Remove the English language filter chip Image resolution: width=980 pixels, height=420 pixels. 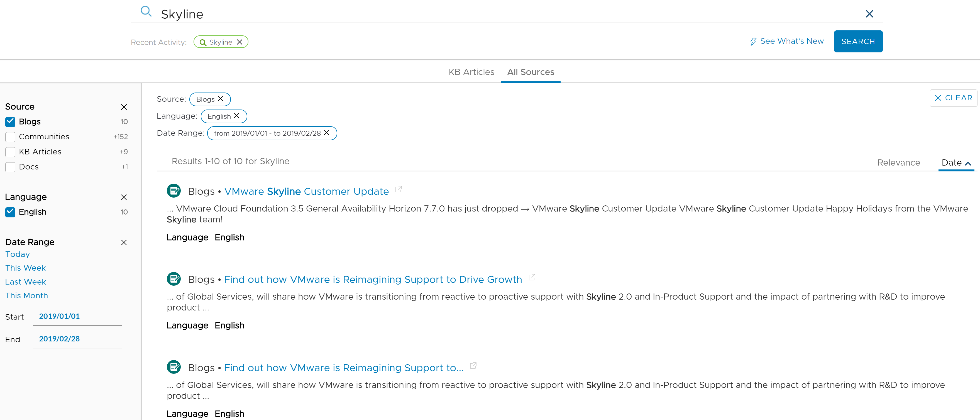click(237, 116)
